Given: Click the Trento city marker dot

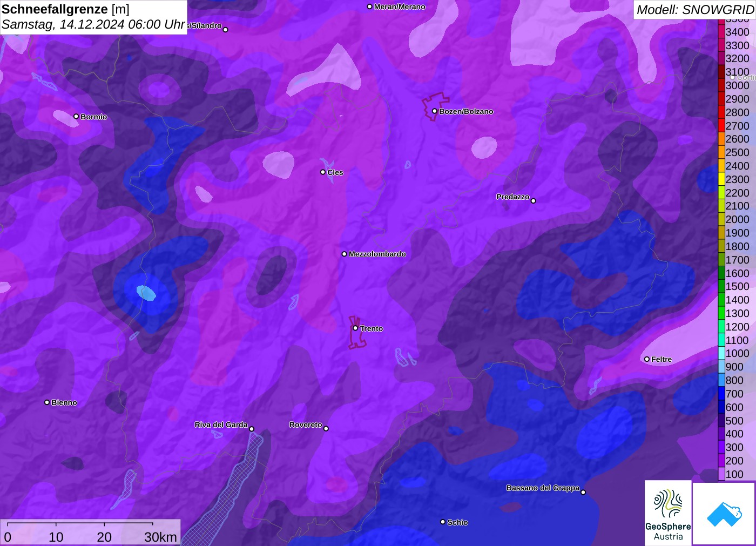Looking at the screenshot, I should (x=355, y=328).
